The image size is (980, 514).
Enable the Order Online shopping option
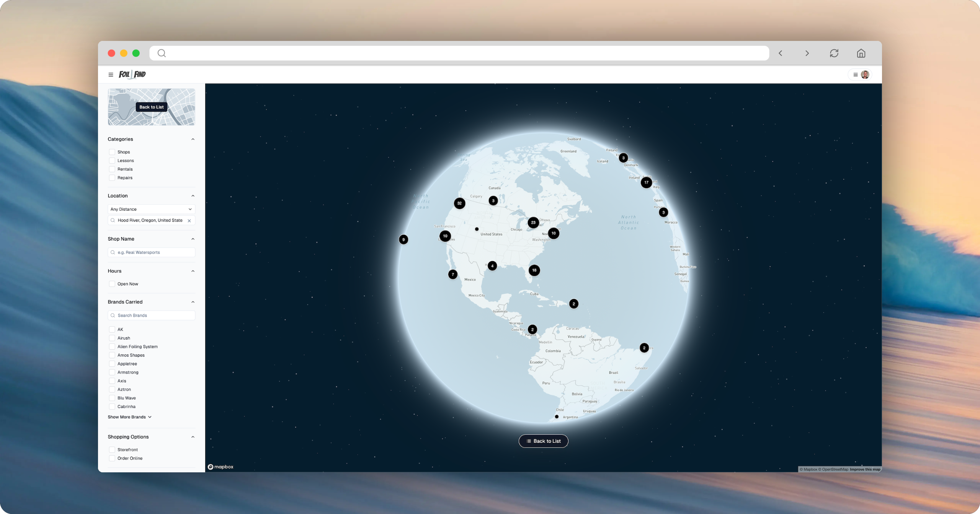pyautogui.click(x=112, y=458)
